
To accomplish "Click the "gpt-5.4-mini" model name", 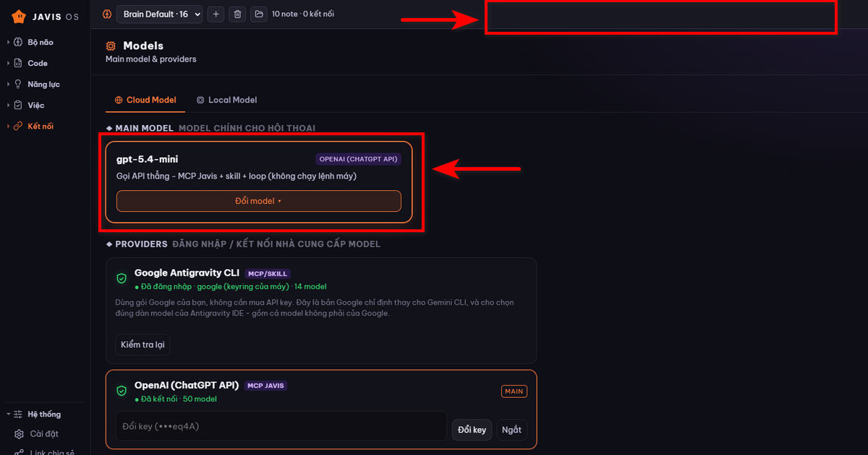I will (x=148, y=159).
